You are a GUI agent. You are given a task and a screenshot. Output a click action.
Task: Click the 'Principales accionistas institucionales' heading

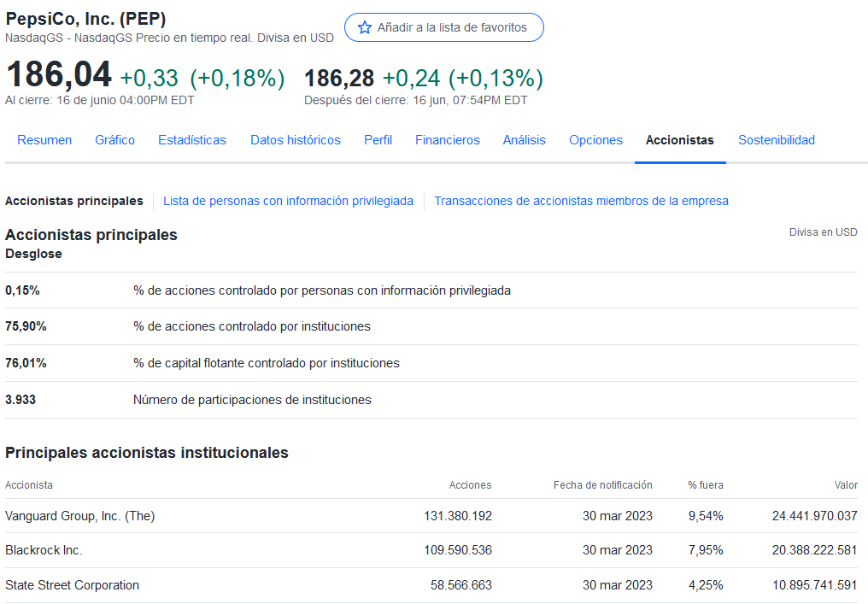147,453
